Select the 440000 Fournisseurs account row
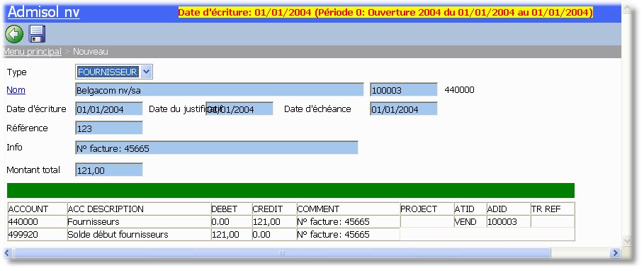The width and height of the screenshot is (644, 271). (290, 221)
